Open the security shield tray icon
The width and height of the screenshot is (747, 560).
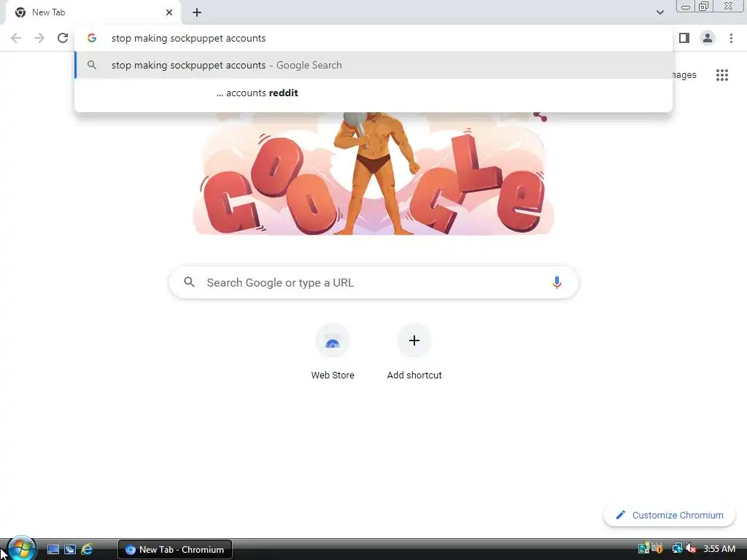pyautogui.click(x=657, y=549)
